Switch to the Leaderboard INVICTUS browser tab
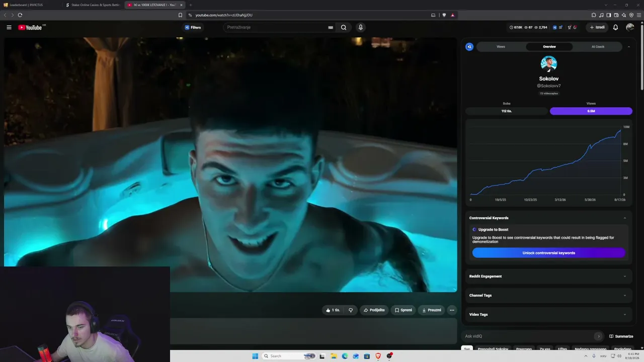The height and width of the screenshot is (362, 644). [x=30, y=5]
